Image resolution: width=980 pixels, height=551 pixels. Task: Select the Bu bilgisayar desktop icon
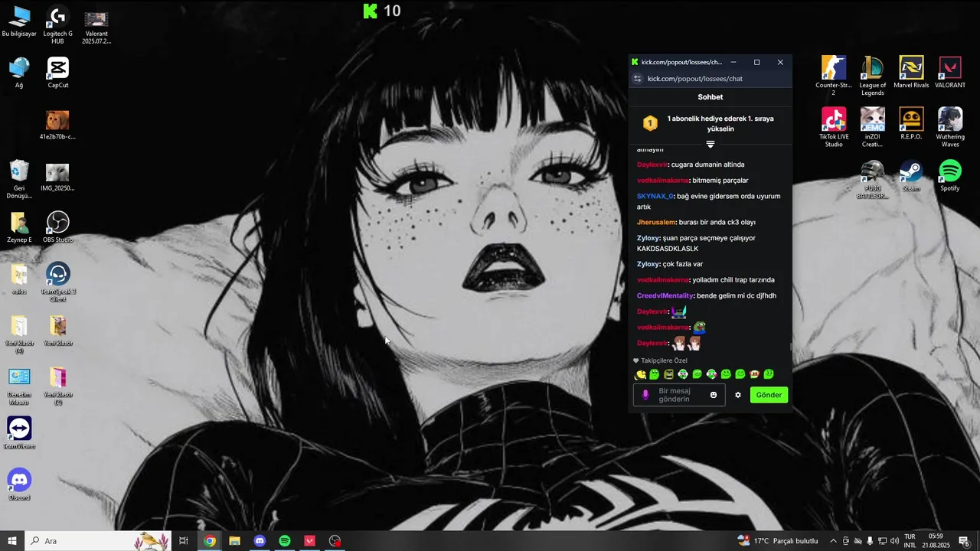click(19, 21)
